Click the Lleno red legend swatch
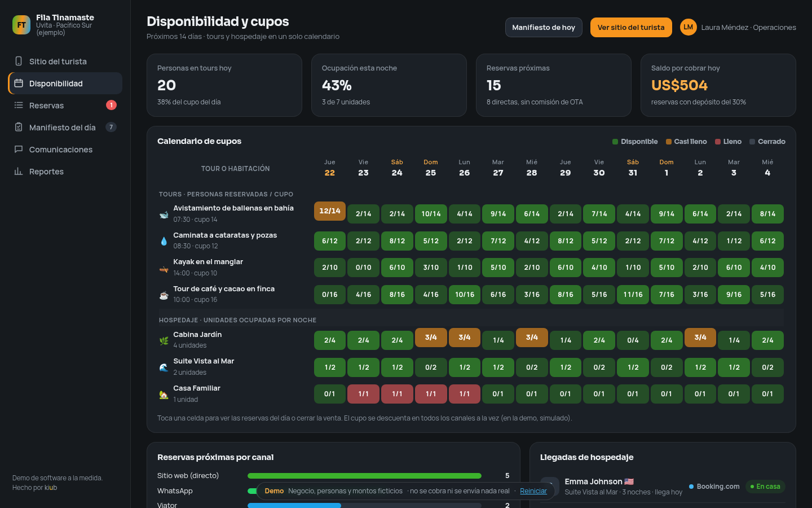 tap(718, 142)
